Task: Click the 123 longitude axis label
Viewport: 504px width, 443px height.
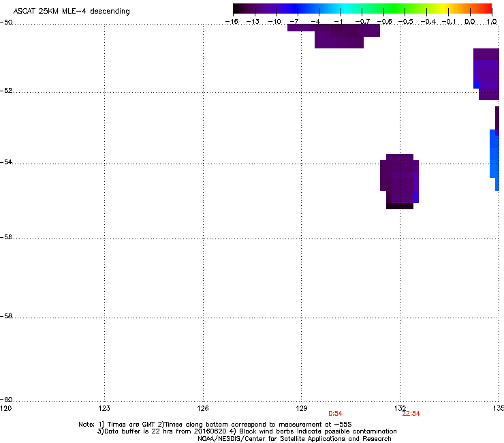Action: pyautogui.click(x=104, y=408)
